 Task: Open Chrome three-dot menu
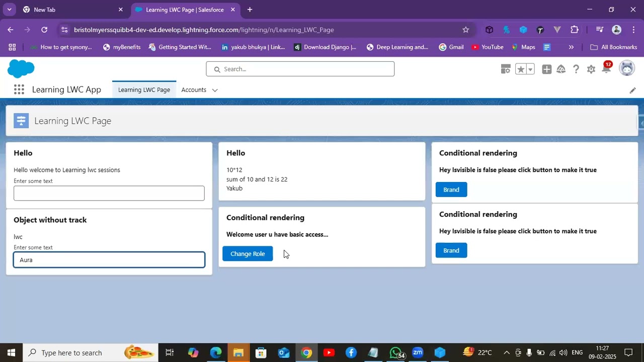633,30
